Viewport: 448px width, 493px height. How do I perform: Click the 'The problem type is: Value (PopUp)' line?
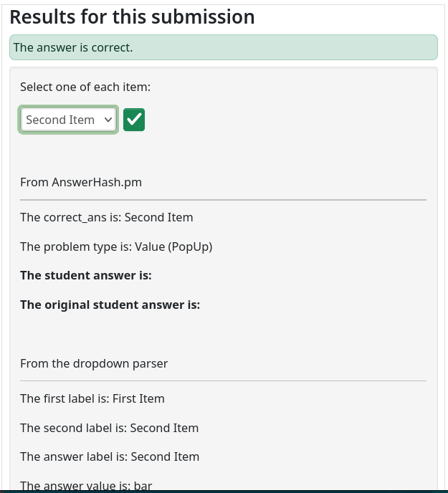coord(116,247)
